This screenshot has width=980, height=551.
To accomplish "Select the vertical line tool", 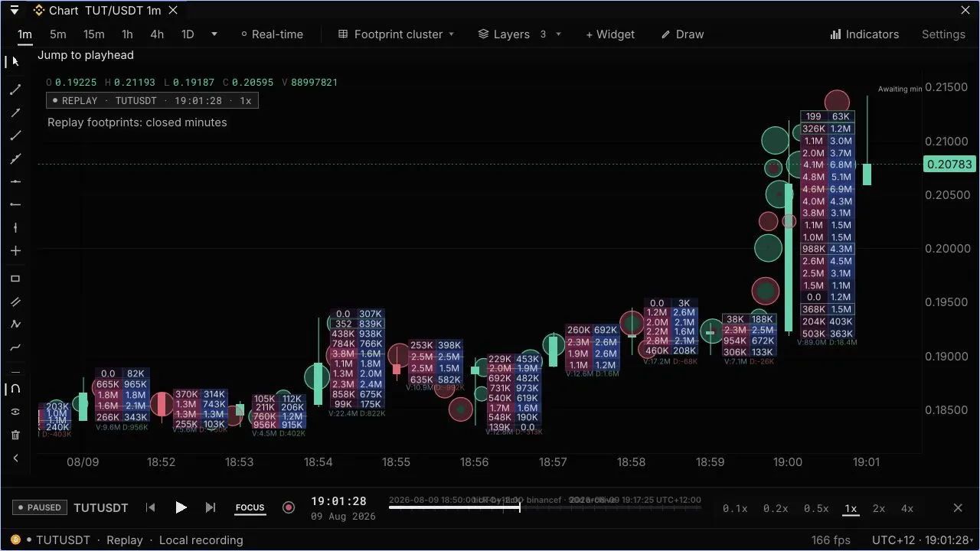I will tap(15, 227).
